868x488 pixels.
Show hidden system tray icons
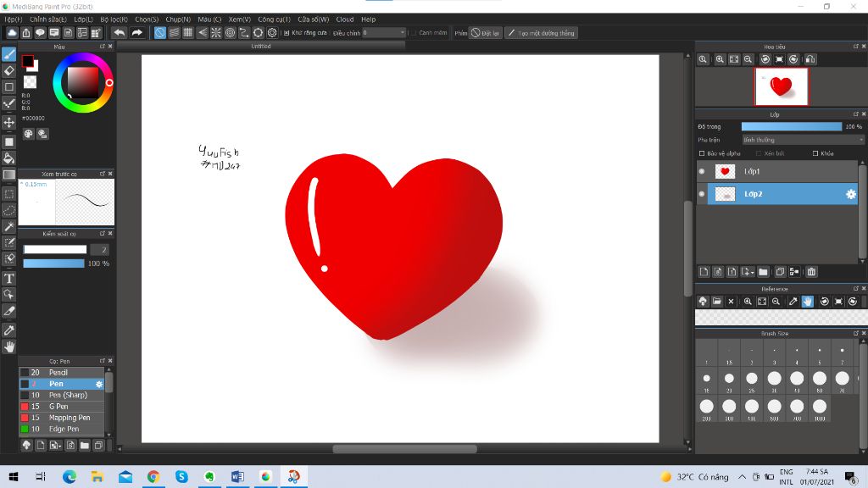pos(742,476)
